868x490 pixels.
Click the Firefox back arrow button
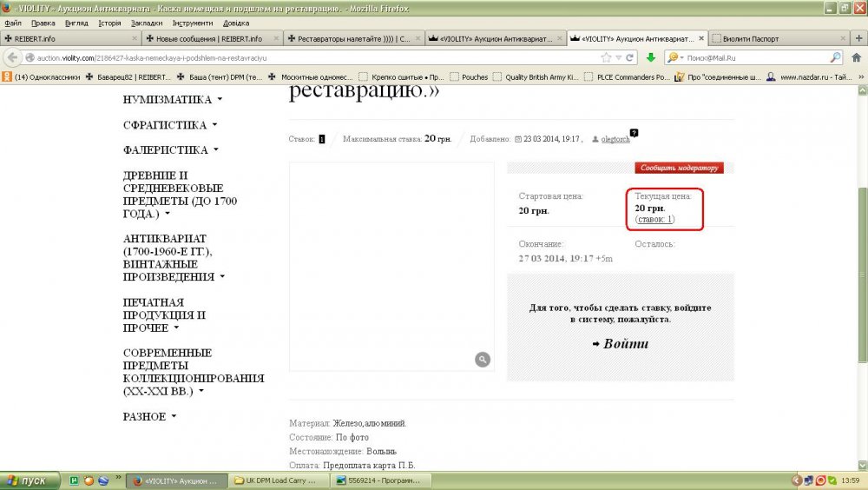(12, 57)
